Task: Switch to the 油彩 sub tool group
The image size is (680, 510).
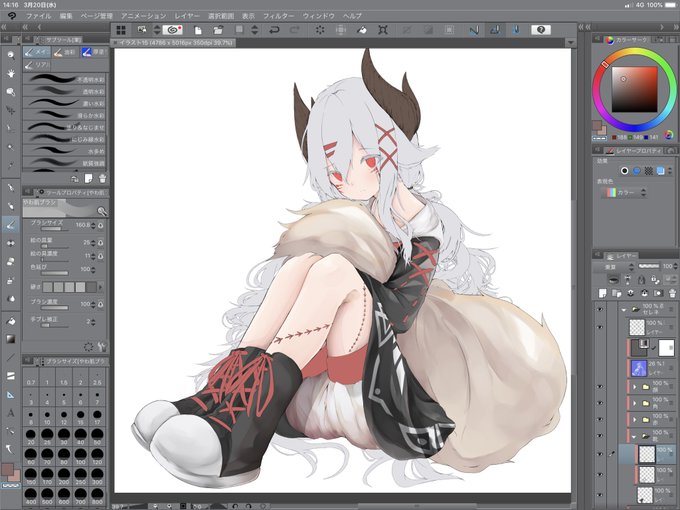Action: (65, 52)
